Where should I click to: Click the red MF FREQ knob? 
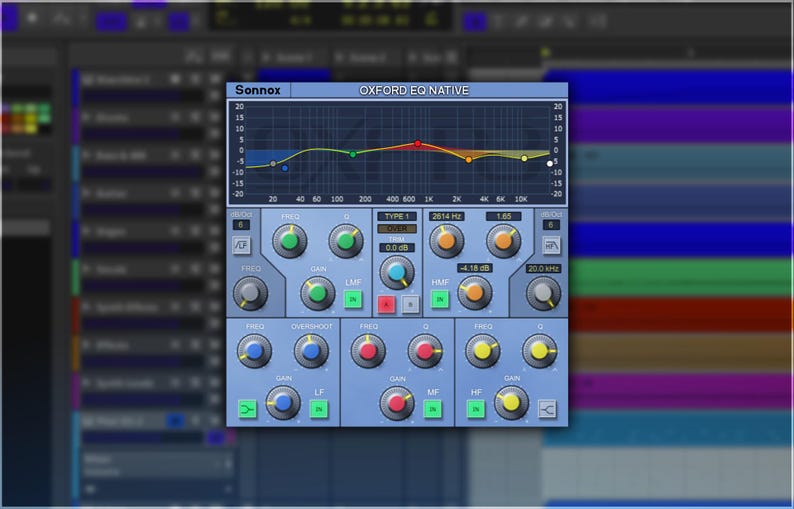[x=368, y=350]
